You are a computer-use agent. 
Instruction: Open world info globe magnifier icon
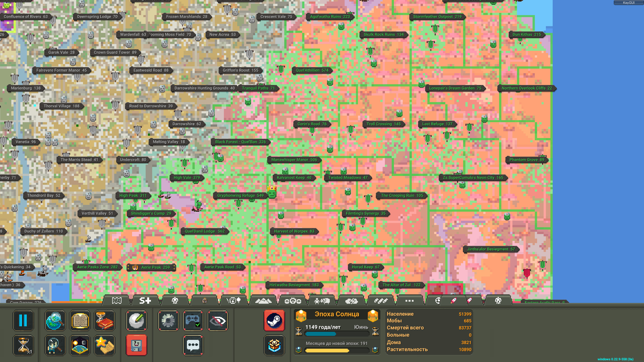(x=55, y=321)
